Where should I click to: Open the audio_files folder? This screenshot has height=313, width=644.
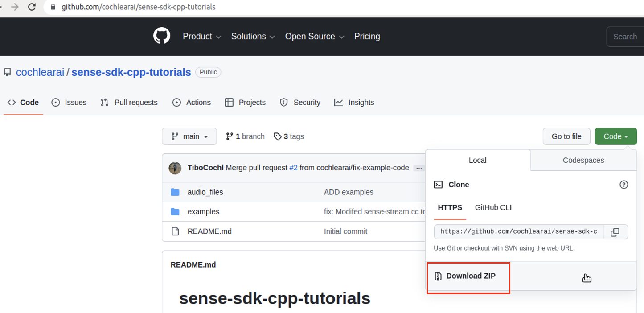205,192
